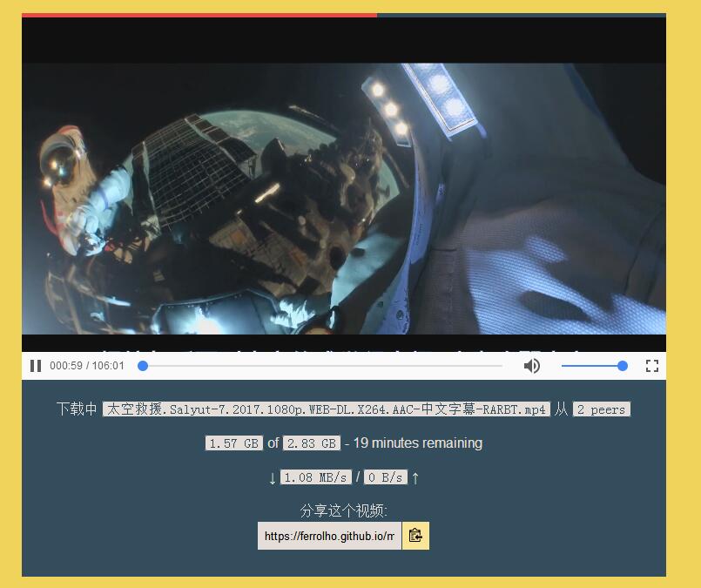This screenshot has width=701, height=588.
Task: Click the share URL text field
Action: click(329, 536)
